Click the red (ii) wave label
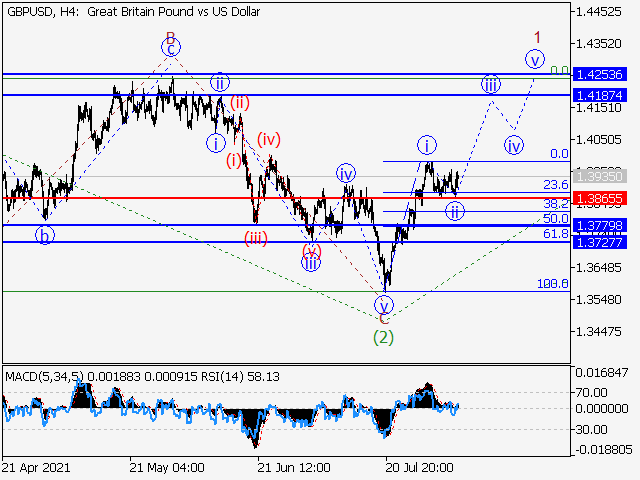This screenshot has height=480, width=640. click(x=240, y=102)
